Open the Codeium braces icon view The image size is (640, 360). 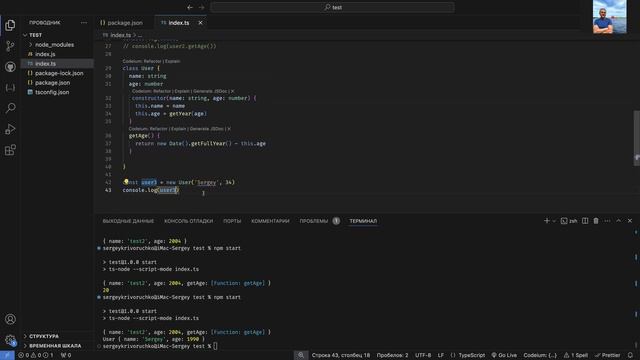(x=10, y=88)
